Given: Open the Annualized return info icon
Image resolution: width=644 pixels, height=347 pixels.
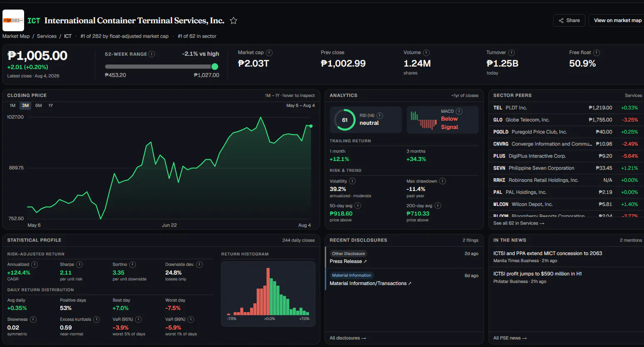Looking at the screenshot, I should [34, 264].
